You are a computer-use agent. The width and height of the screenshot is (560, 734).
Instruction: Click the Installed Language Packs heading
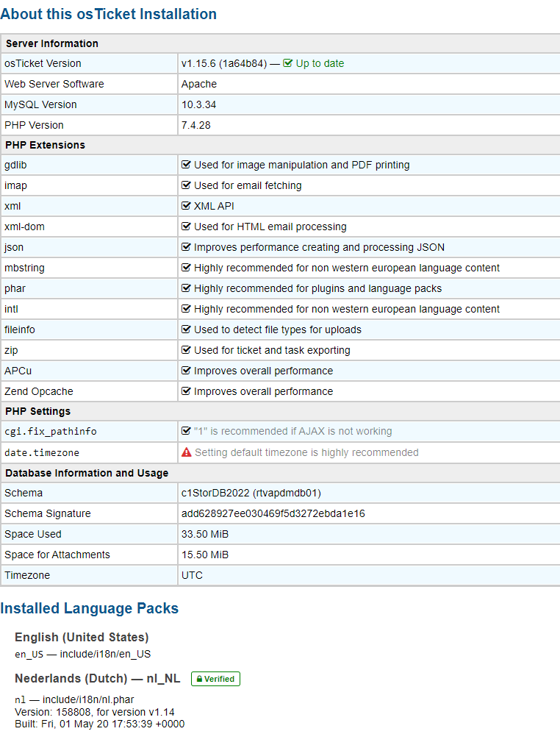(90, 608)
